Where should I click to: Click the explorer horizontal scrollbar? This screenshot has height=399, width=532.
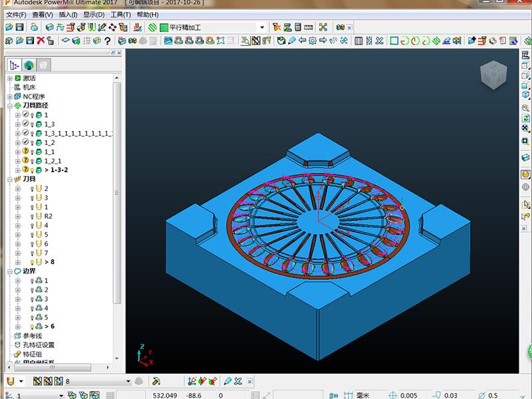(x=52, y=368)
